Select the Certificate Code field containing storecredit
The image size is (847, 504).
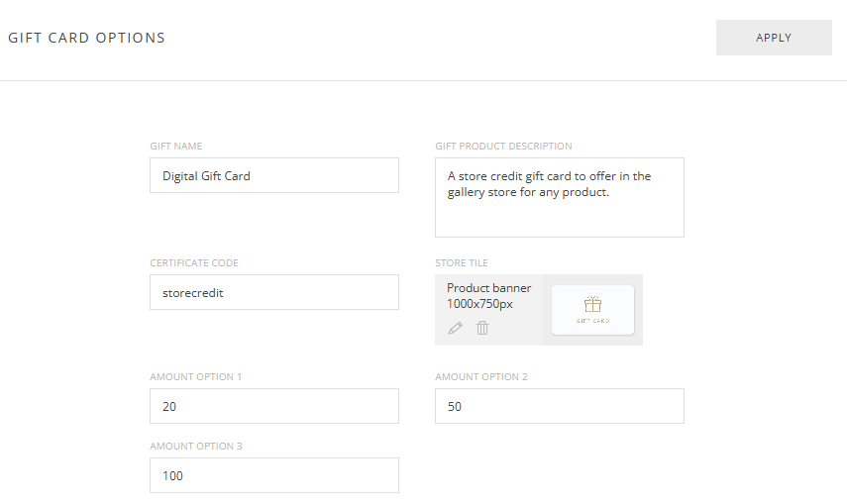274,292
